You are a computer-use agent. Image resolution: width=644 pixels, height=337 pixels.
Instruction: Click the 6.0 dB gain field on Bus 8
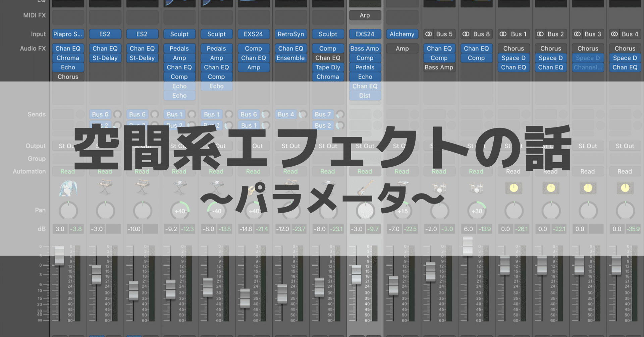(x=468, y=229)
